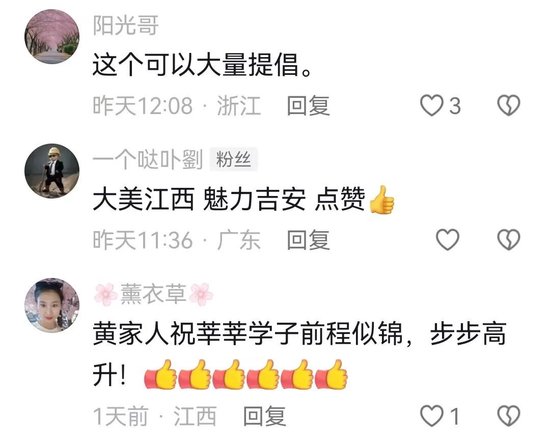Dislike the 大美江西 comment

point(509,240)
